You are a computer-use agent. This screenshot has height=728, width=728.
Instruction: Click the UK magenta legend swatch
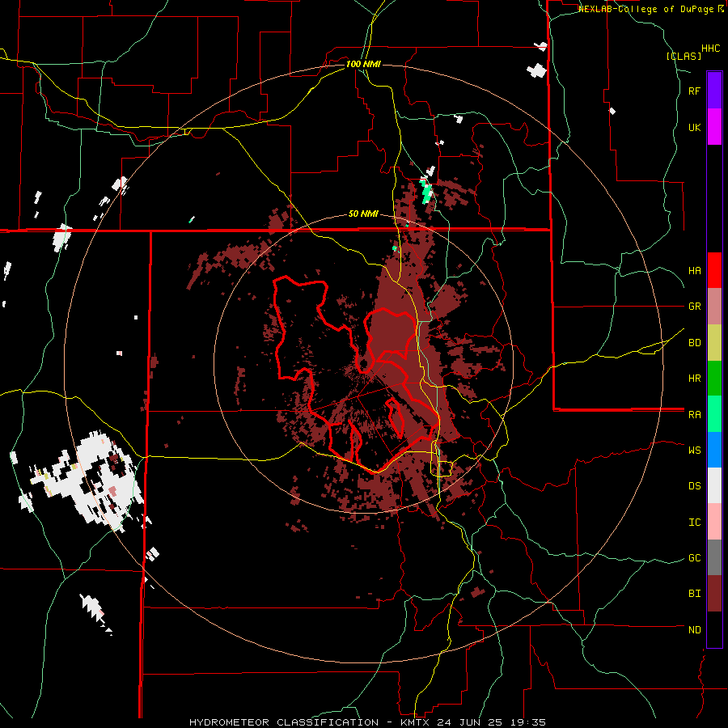point(714,127)
